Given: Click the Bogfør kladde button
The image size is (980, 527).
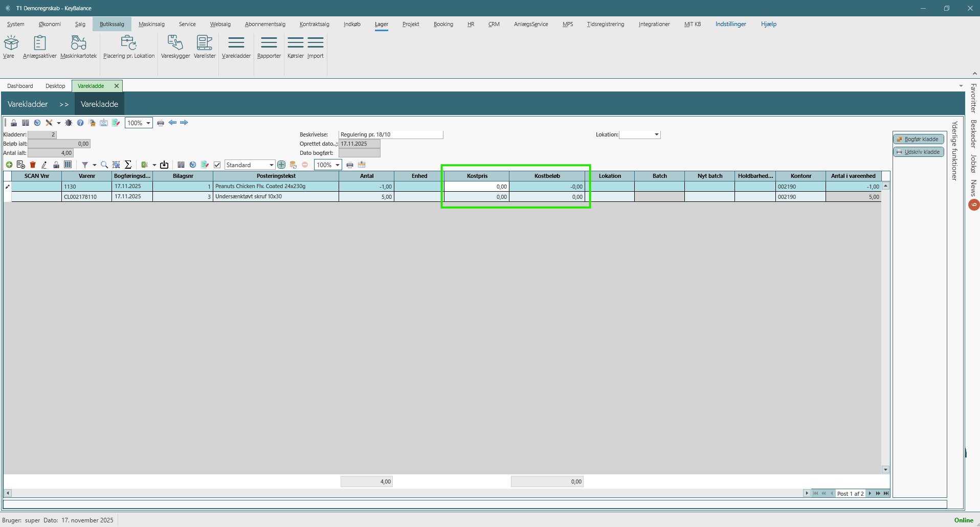Looking at the screenshot, I should click(x=918, y=139).
